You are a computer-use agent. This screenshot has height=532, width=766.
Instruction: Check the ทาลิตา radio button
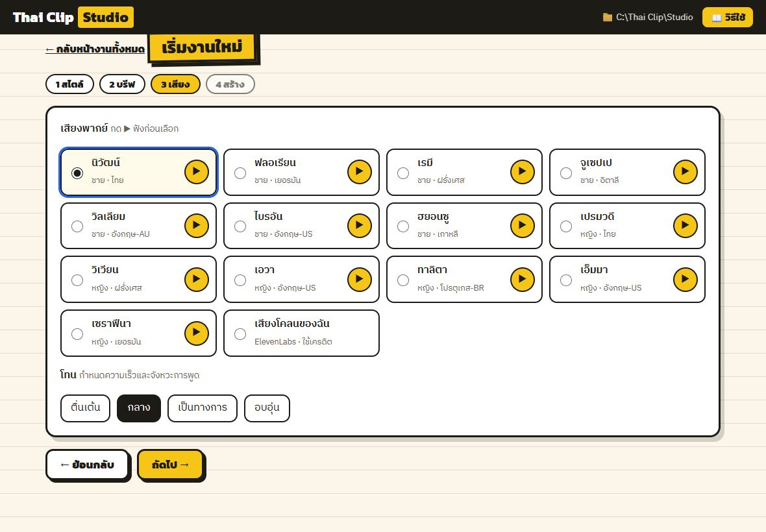(403, 280)
